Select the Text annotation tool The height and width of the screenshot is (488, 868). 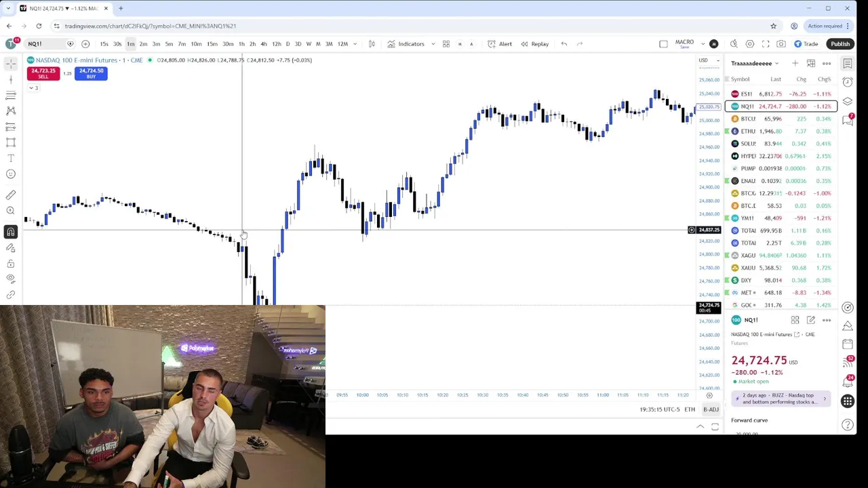click(x=11, y=158)
